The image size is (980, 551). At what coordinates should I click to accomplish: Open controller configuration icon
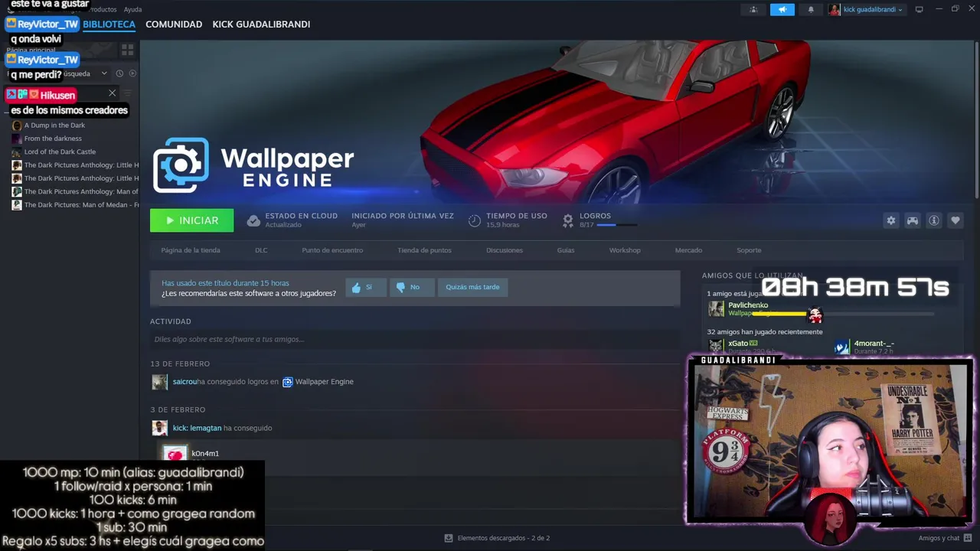pos(913,220)
